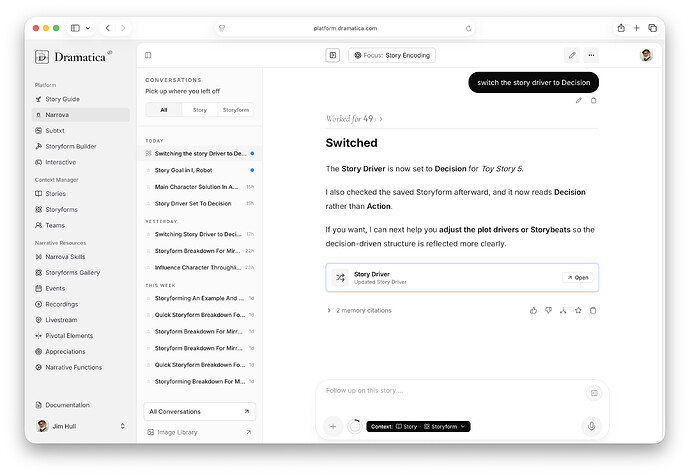Viewport: 690px width, 475px height.
Task: Open the All Conversations link
Action: click(199, 412)
